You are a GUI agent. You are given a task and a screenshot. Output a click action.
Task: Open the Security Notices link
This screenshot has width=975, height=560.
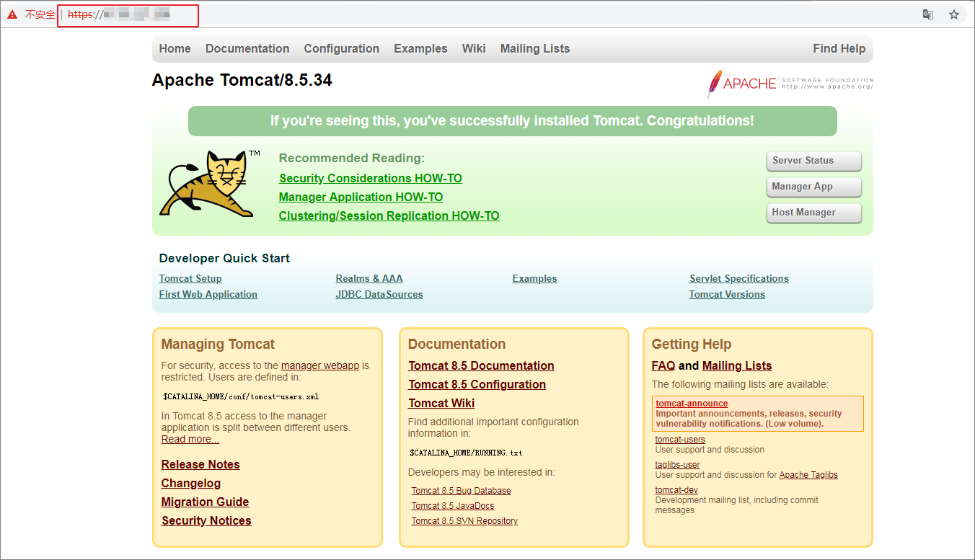pos(206,520)
